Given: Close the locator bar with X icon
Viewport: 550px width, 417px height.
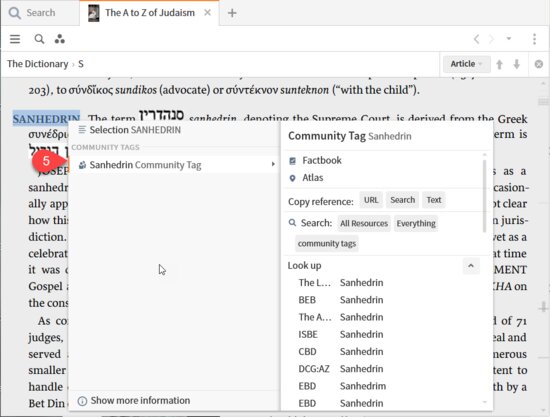Looking at the screenshot, I should 538,64.
